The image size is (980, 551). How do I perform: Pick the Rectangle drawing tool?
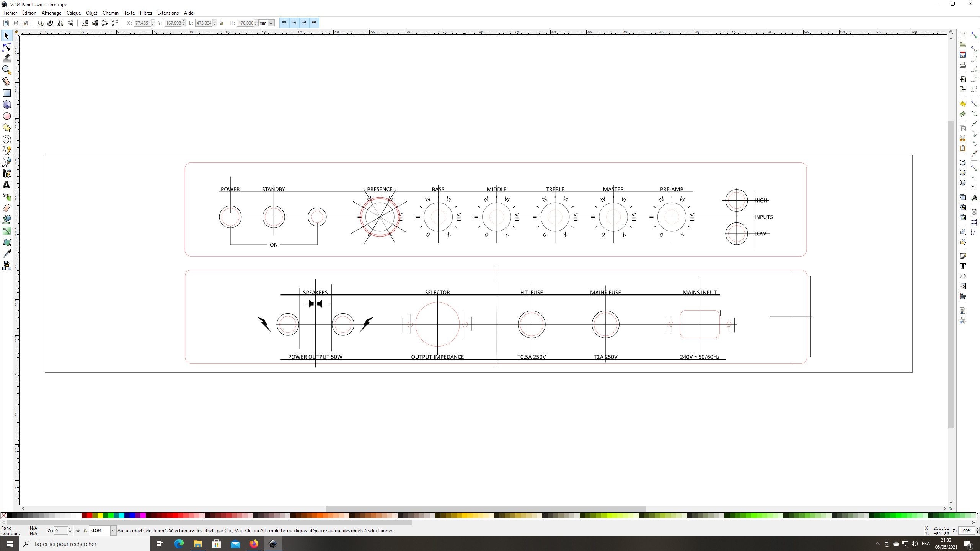tap(7, 93)
